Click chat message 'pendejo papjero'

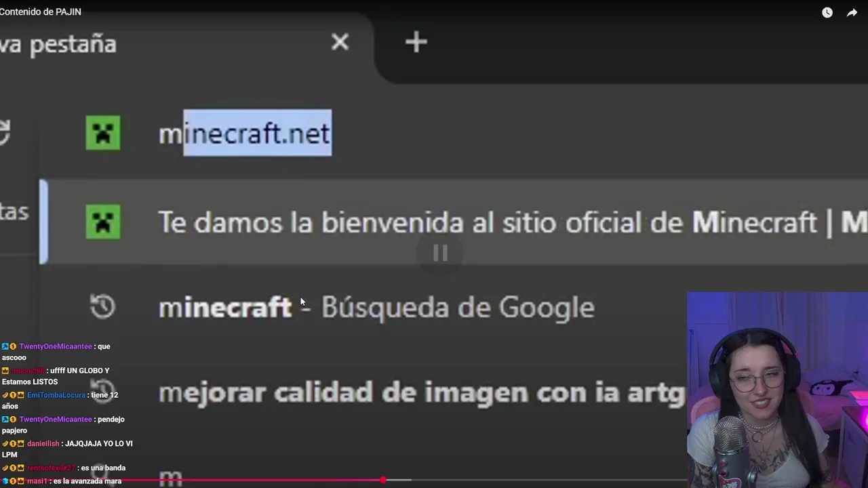(x=63, y=425)
